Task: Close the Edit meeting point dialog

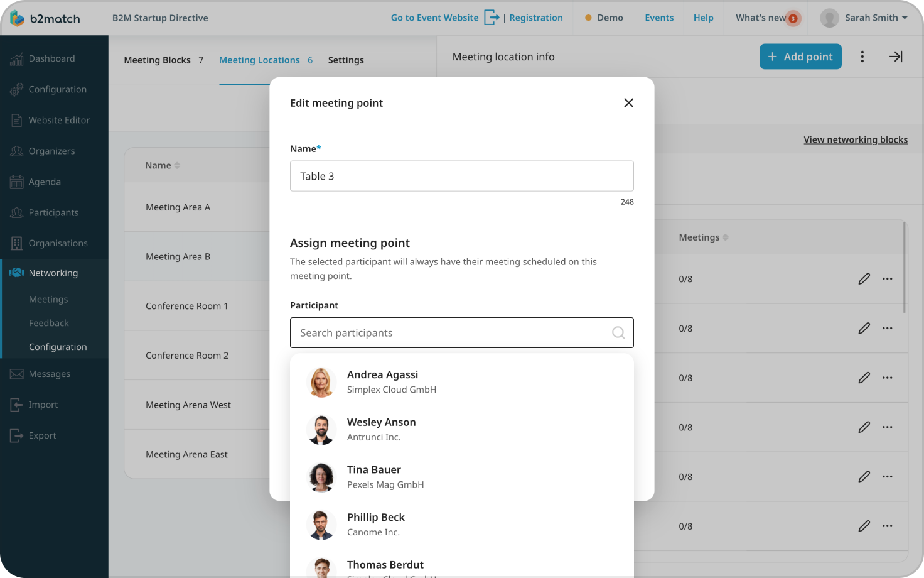Action: (628, 103)
